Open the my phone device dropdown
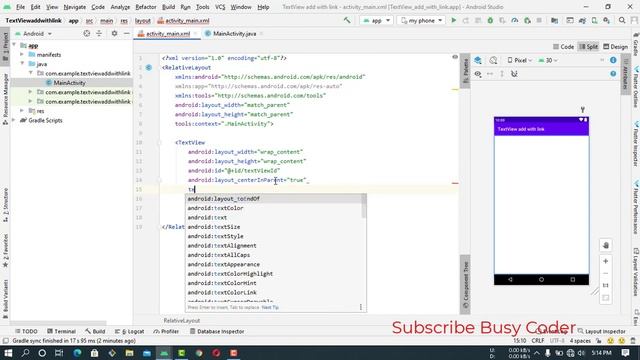640x360 pixels. coord(421,20)
